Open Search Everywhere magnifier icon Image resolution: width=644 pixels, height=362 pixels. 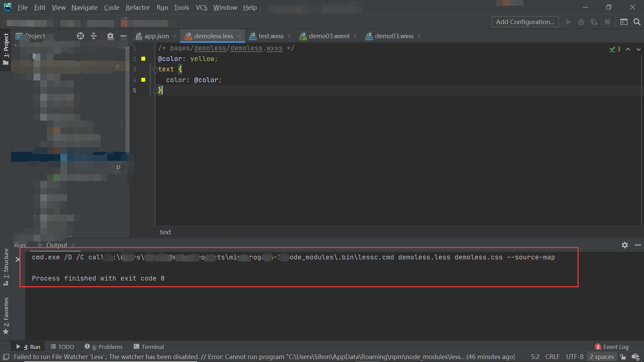coord(637,21)
